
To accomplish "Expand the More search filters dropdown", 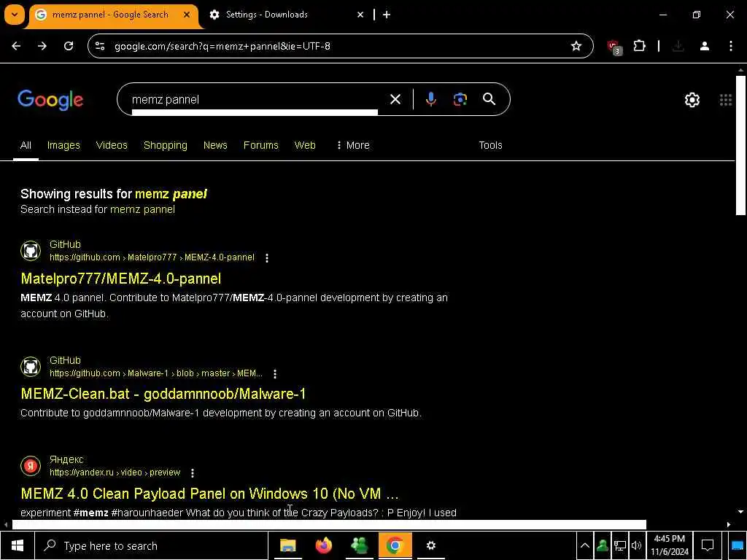I will 353,145.
